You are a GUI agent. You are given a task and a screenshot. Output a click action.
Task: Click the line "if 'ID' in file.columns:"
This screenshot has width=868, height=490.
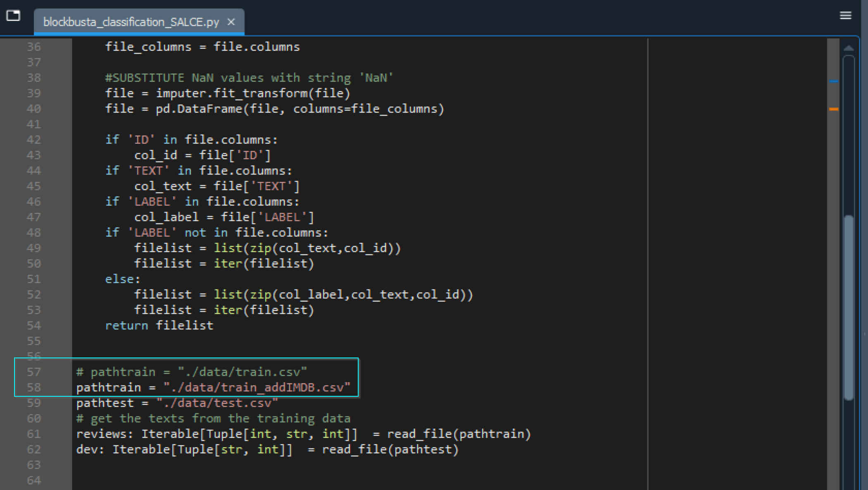coord(191,140)
